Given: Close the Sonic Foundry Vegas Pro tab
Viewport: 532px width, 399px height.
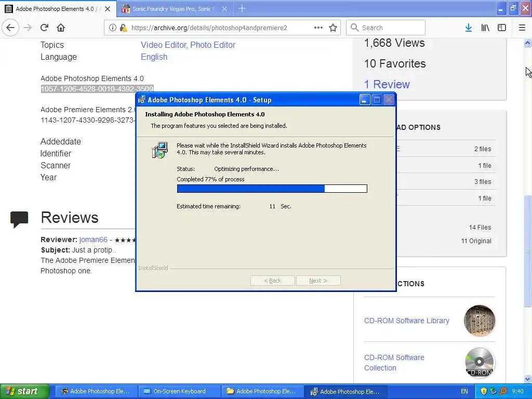Looking at the screenshot, I should (x=224, y=9).
